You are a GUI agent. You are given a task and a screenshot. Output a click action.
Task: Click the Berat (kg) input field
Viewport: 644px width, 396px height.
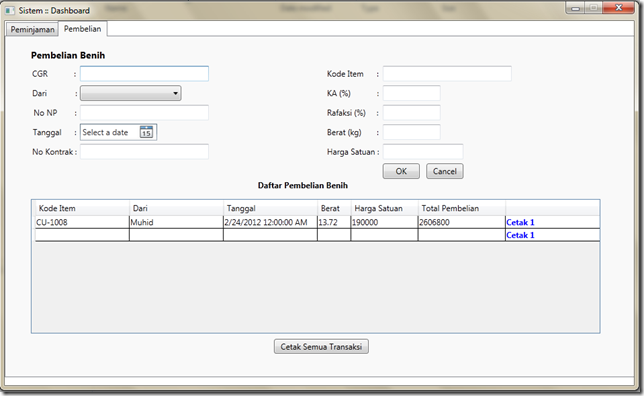(412, 132)
